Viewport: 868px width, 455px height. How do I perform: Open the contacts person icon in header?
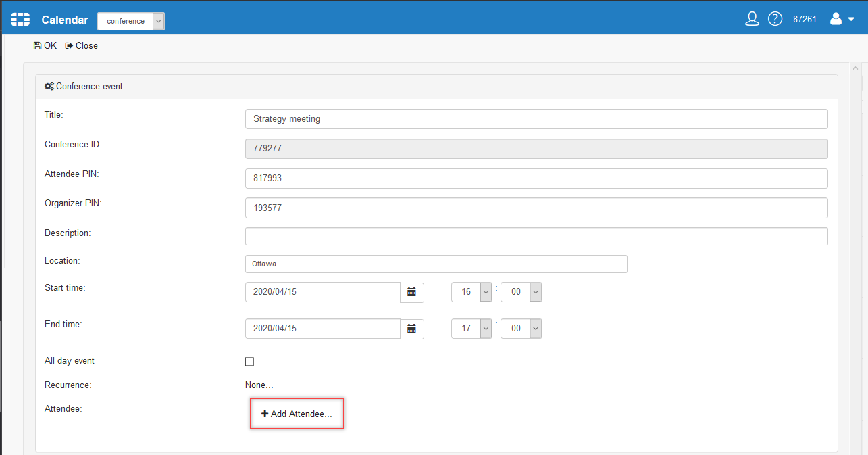(752, 19)
